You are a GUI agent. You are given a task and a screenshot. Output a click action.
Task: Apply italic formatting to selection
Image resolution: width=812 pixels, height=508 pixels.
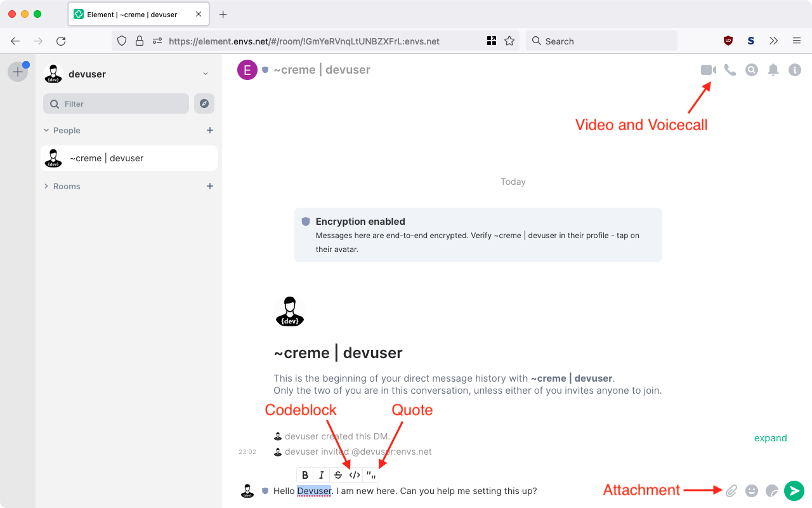[x=322, y=475]
